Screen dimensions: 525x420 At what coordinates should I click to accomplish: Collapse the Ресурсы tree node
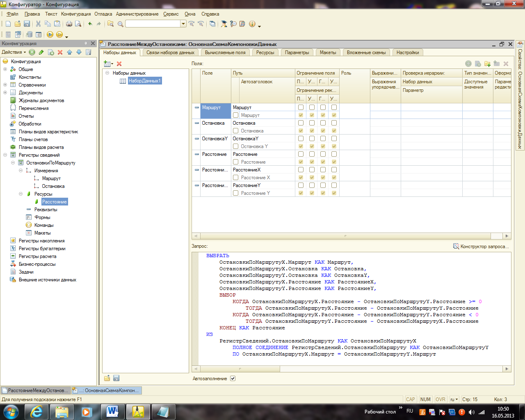(21, 194)
